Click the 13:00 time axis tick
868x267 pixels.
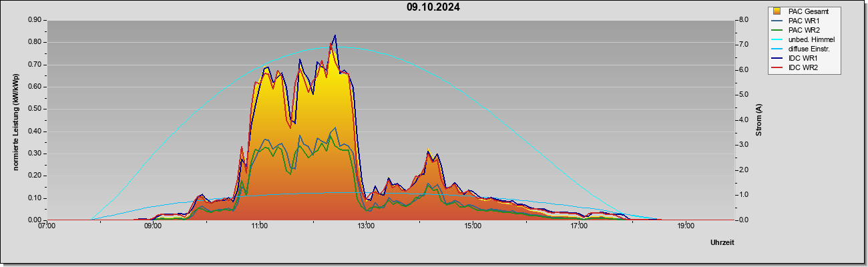(x=366, y=226)
